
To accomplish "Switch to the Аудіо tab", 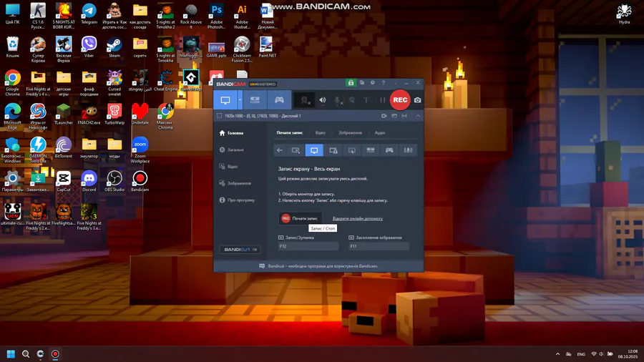I will point(379,132).
